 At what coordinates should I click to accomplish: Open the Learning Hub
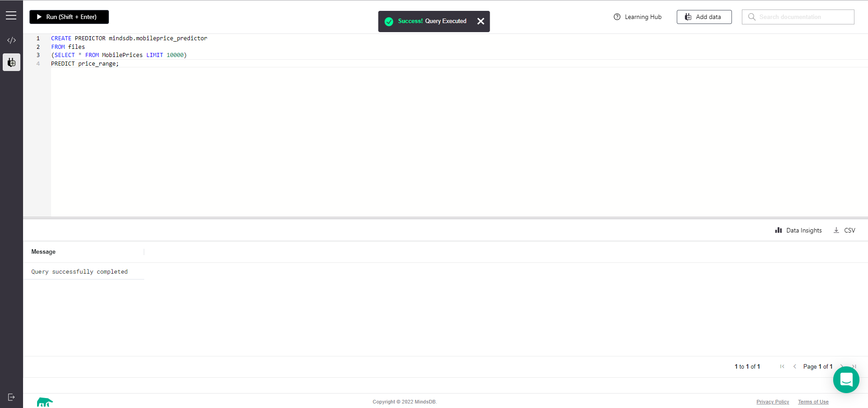(637, 17)
